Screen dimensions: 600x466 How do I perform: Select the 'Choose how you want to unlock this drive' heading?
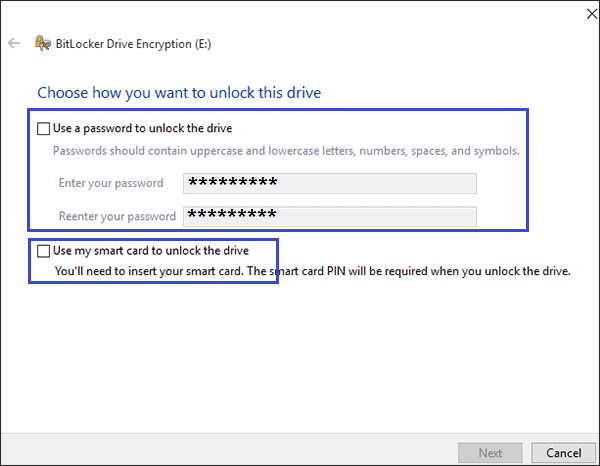179,93
